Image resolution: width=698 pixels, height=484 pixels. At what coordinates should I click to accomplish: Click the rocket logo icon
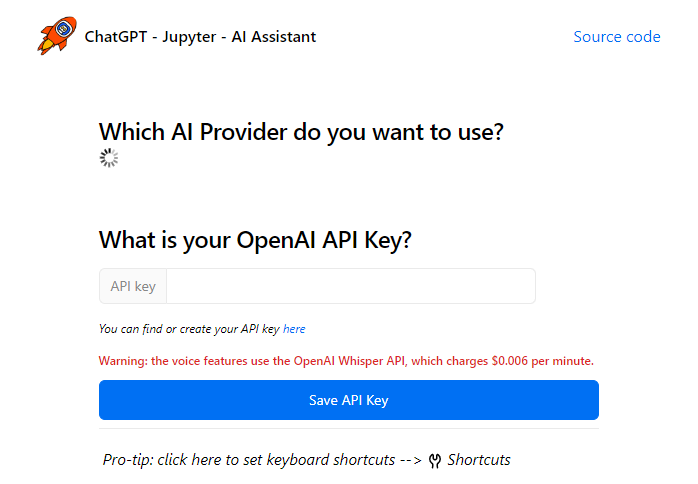pyautogui.click(x=57, y=36)
